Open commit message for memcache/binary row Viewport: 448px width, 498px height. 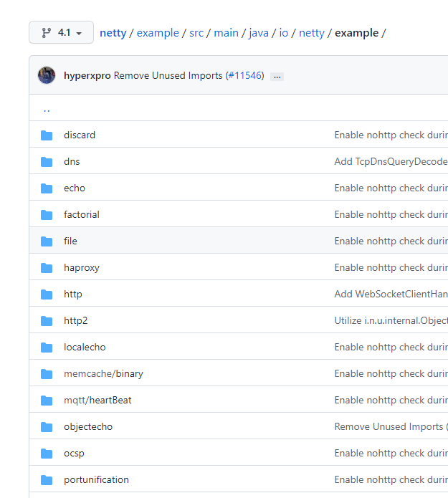[391, 373]
